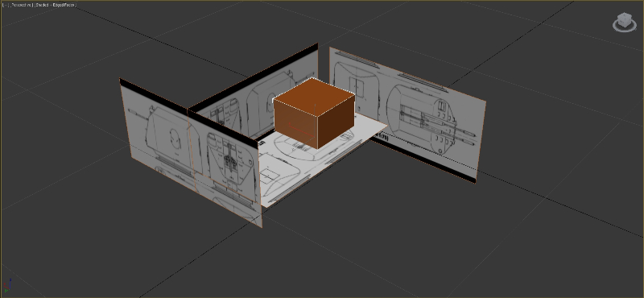
Task: Open the Perspective viewport label menu
Action: [21, 5]
